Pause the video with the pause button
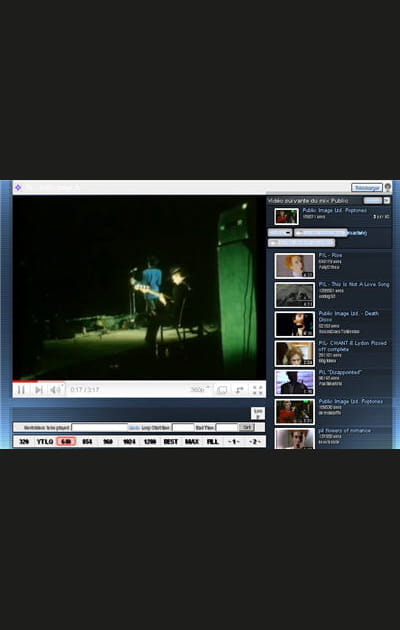 [21, 389]
